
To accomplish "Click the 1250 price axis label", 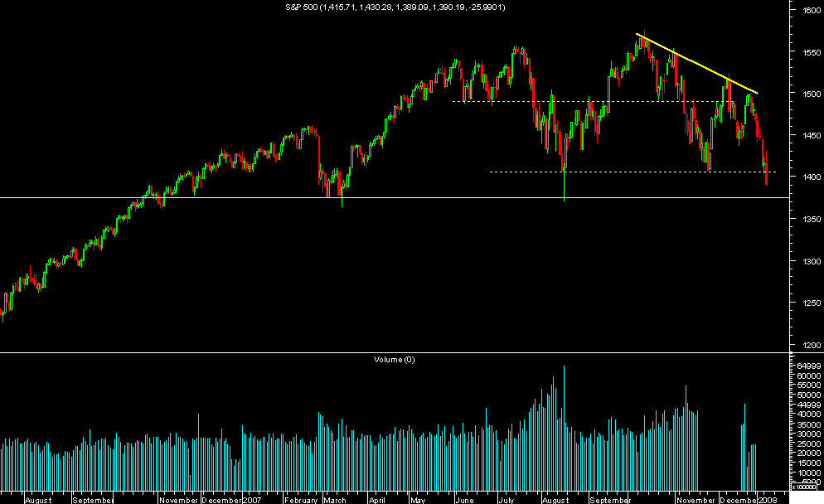I will click(x=812, y=303).
